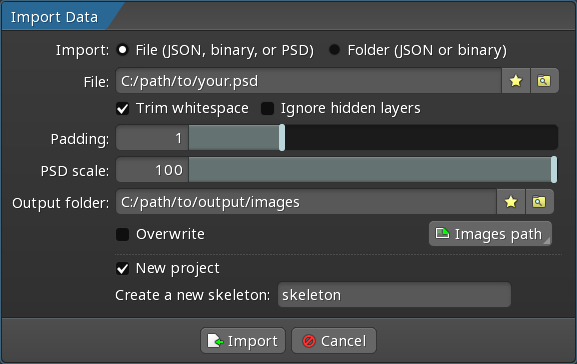577x364 pixels.
Task: Click the PSD scale slider handle
Action: [554, 170]
